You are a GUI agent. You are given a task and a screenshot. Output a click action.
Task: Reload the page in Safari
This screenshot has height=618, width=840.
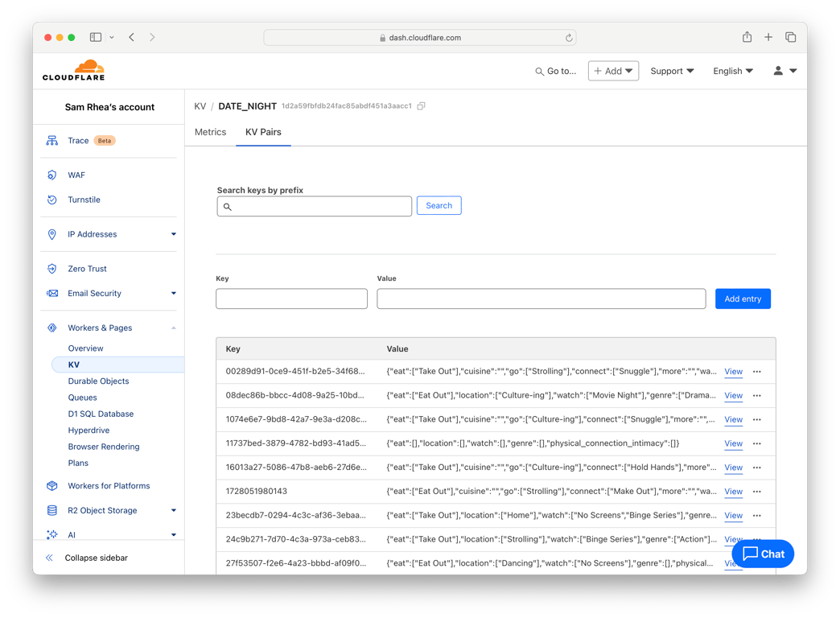tap(569, 38)
